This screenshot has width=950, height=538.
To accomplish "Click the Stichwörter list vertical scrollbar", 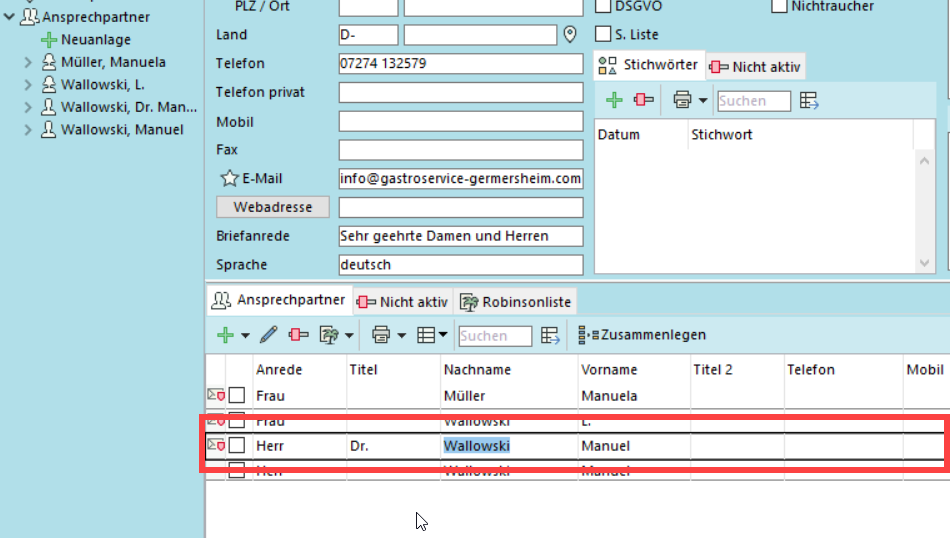I will (x=924, y=200).
